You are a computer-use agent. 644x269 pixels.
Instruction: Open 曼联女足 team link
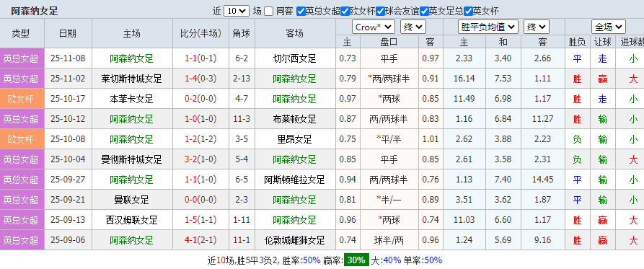[131, 199]
